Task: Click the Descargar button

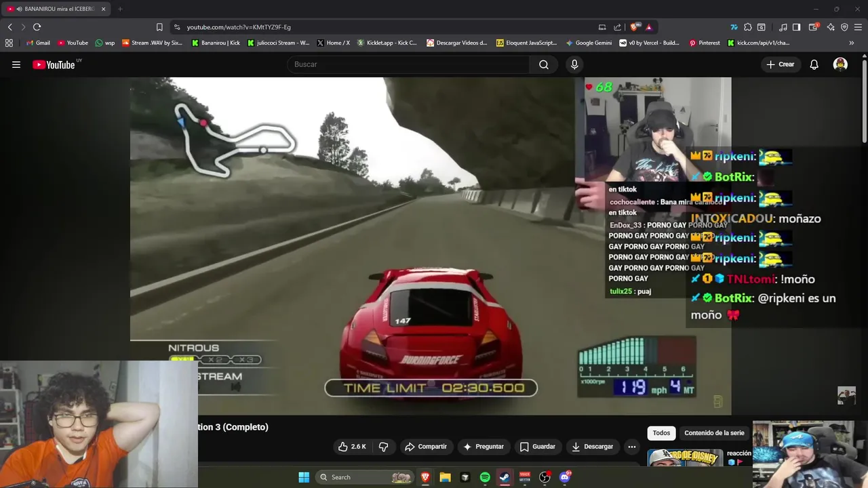Action: click(592, 447)
